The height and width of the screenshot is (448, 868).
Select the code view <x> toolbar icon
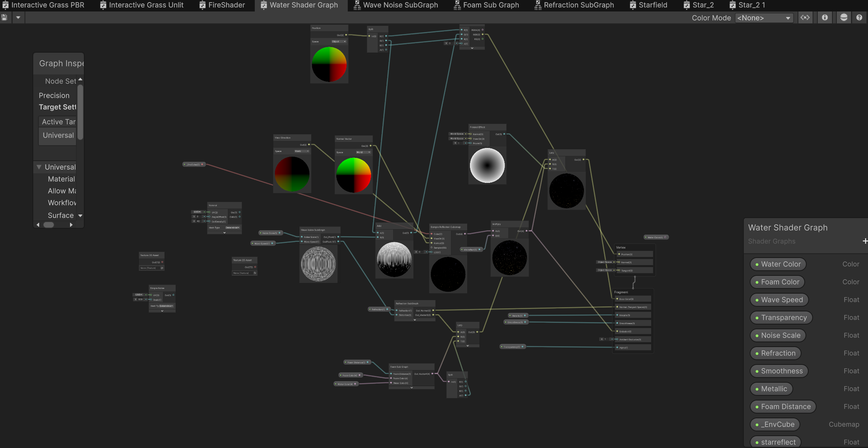(805, 17)
